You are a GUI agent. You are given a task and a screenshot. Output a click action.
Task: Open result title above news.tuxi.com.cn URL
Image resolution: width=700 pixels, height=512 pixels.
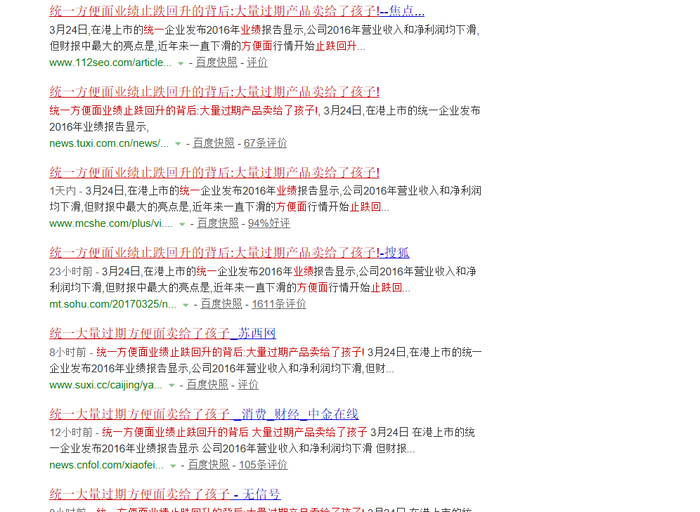[214, 92]
